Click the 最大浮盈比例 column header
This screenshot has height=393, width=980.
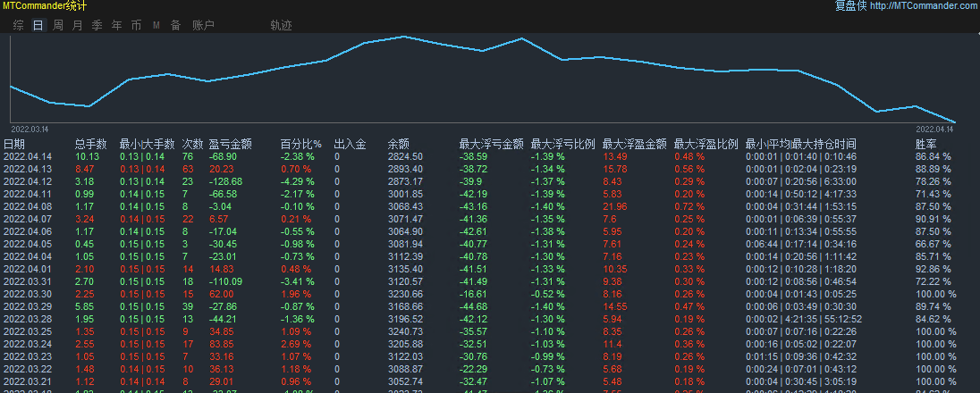[706, 145]
